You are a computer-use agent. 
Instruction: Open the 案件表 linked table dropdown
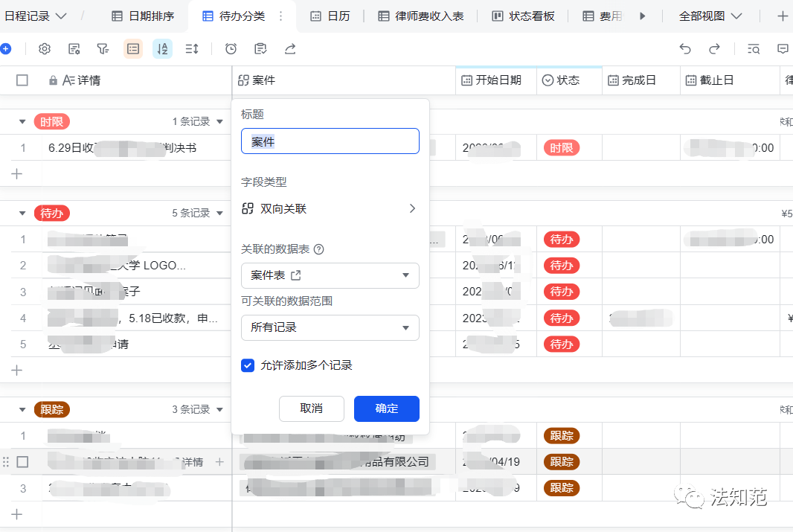(x=330, y=275)
